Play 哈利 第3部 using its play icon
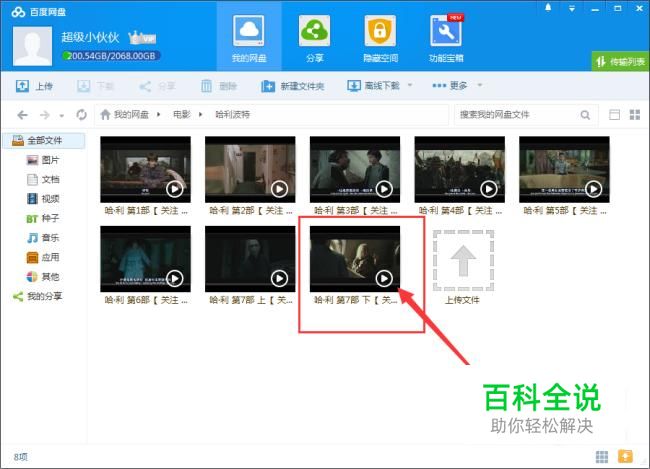The width and height of the screenshot is (650, 469). coord(384,189)
